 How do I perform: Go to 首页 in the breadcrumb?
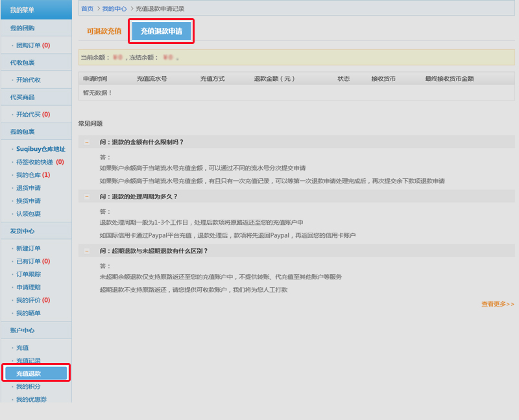[87, 8]
